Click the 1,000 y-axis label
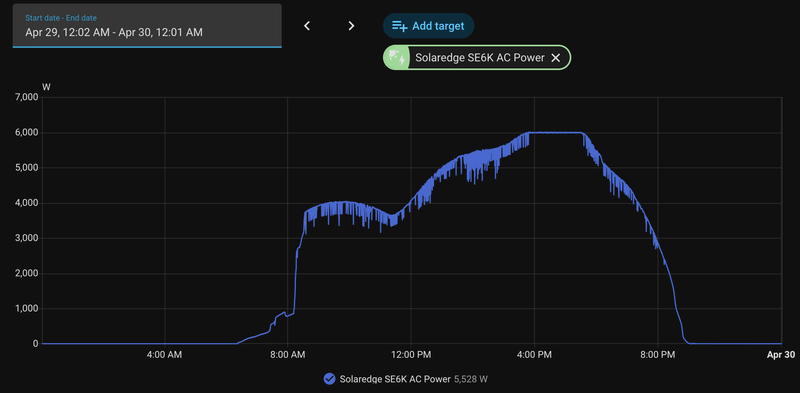The height and width of the screenshot is (393, 800). 27,309
